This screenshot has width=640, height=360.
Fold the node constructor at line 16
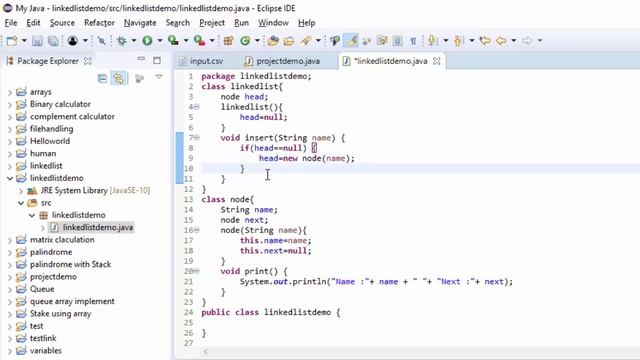197,230
